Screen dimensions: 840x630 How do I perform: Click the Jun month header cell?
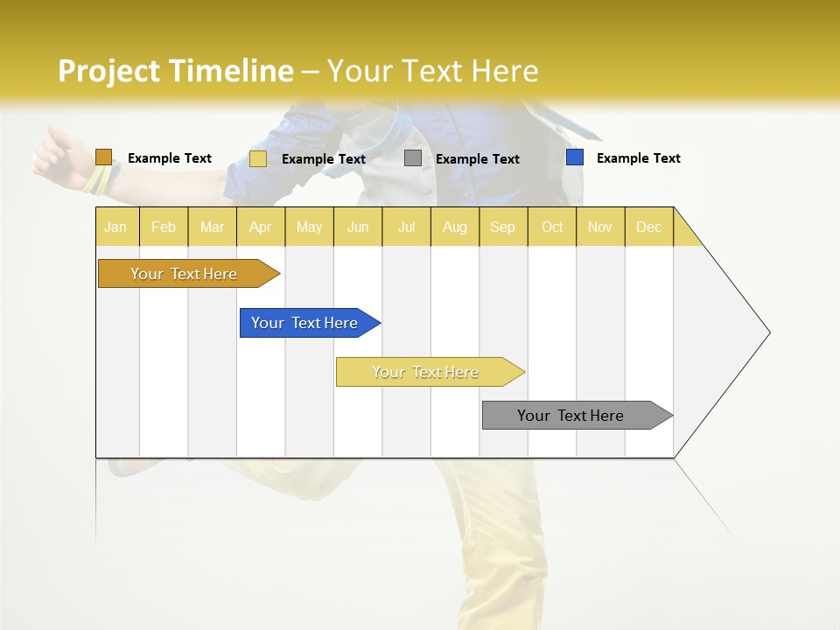[358, 227]
